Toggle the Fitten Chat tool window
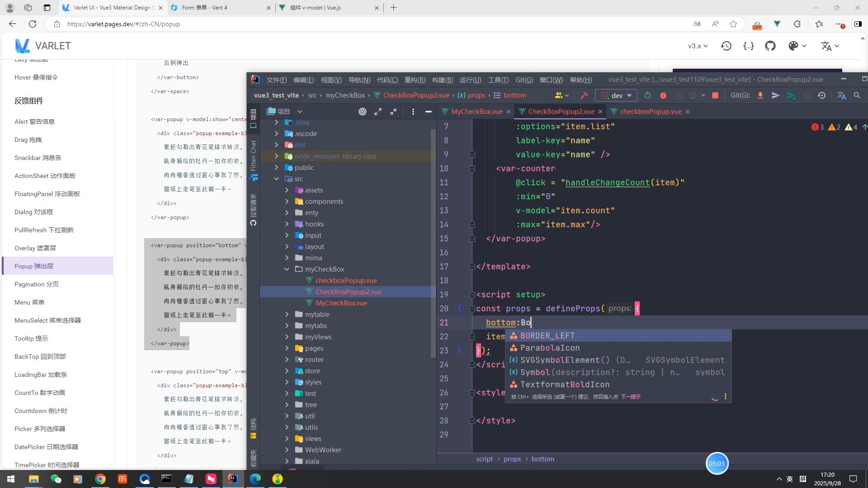 (x=253, y=156)
